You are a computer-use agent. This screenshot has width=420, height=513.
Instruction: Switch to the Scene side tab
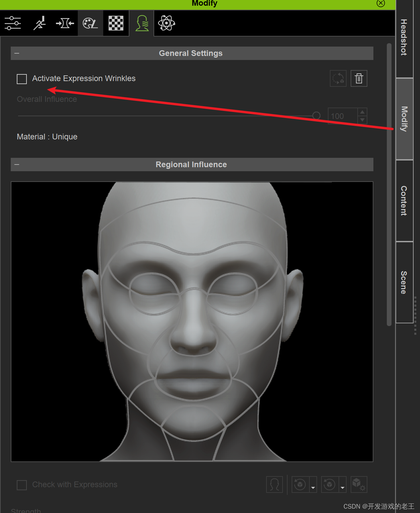[404, 282]
